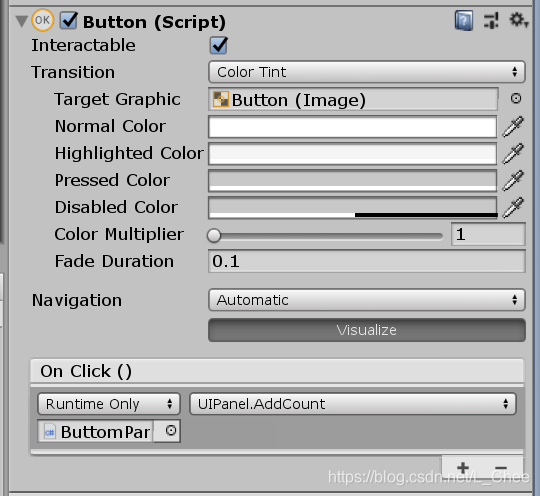The height and width of the screenshot is (496, 540).
Task: Click the Color Multiplier slider handle
Action: 214,236
